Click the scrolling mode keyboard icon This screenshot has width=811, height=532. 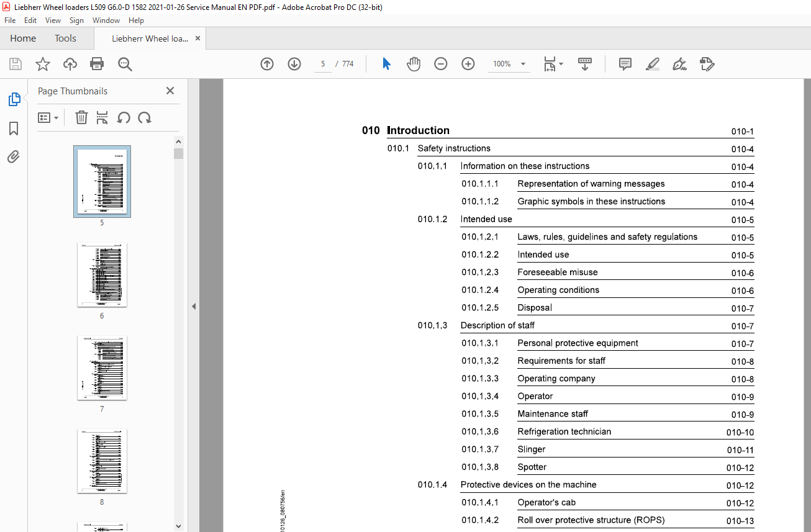tap(585, 64)
